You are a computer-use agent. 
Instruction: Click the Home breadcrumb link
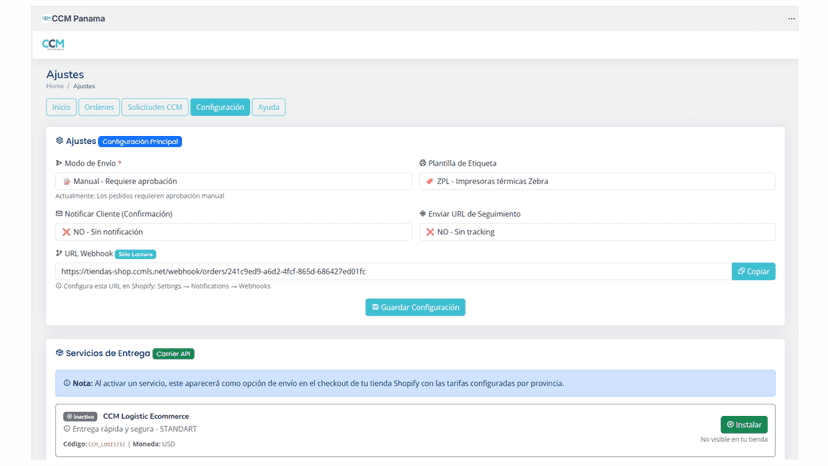[x=55, y=86]
